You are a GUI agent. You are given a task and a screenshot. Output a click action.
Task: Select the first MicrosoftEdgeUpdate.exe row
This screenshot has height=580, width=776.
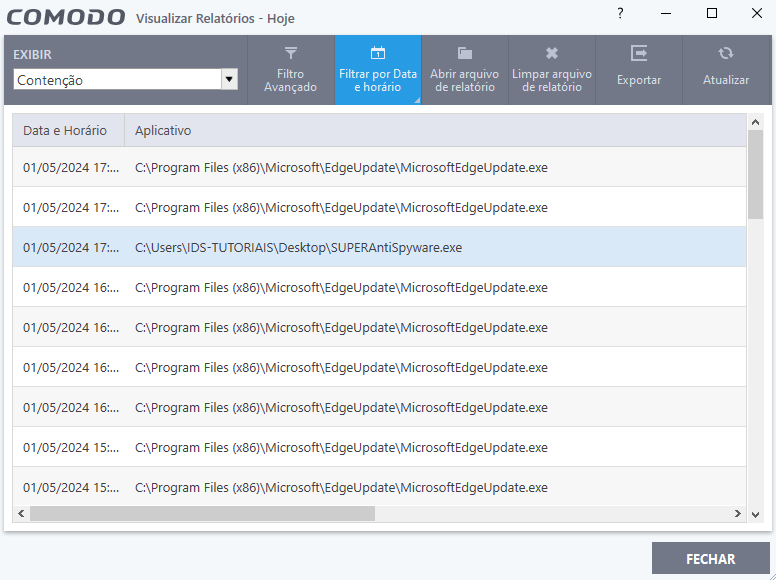point(340,167)
